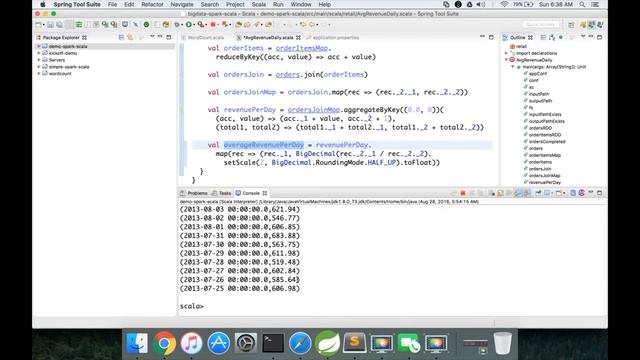This screenshot has height=360, width=640.
Task: Select revenuePerDay in the Outline
Action: (544, 182)
